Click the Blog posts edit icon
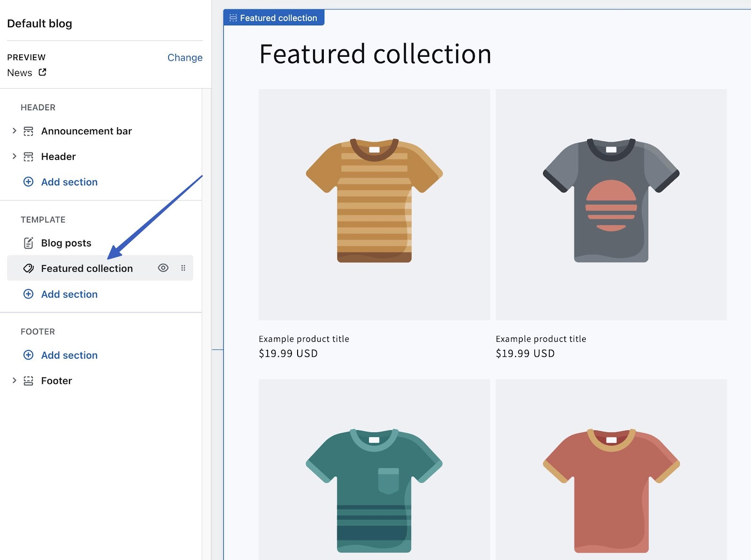The width and height of the screenshot is (751, 560). pos(29,243)
